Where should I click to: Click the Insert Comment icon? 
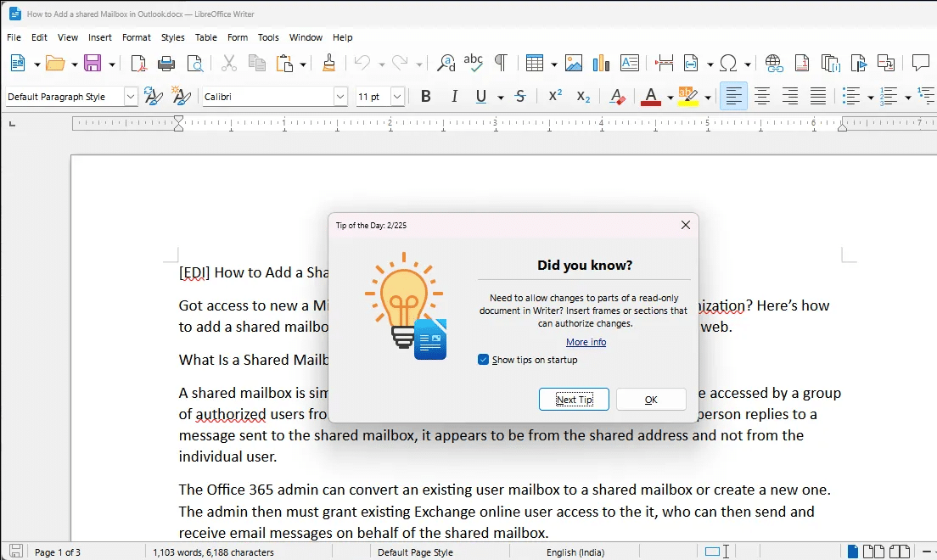921,63
